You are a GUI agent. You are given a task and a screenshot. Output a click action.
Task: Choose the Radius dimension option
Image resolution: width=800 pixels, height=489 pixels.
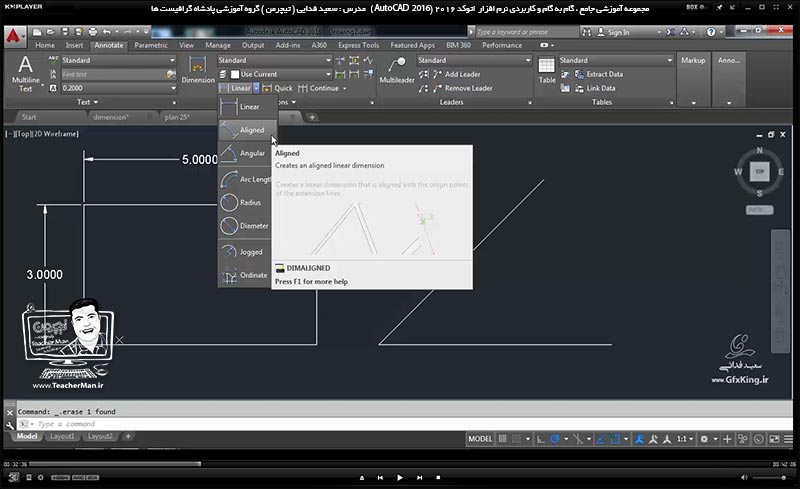click(x=245, y=203)
